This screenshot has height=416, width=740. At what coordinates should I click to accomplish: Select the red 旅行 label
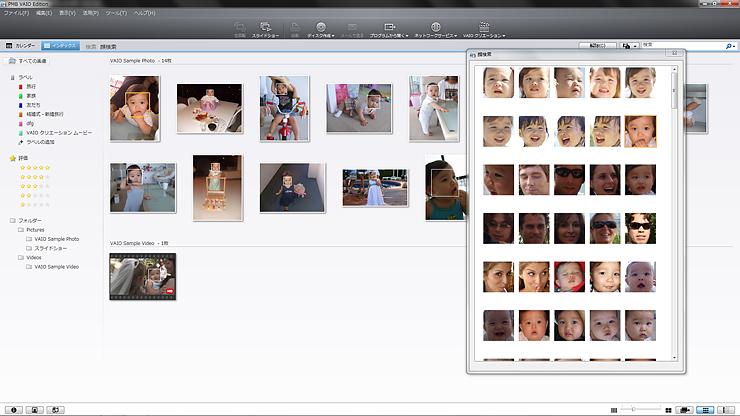[x=32, y=87]
